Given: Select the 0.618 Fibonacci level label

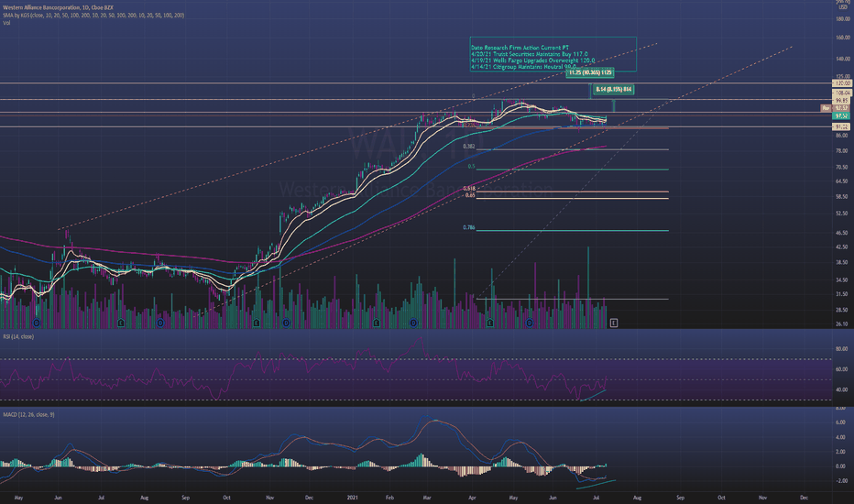Looking at the screenshot, I should tap(469, 189).
